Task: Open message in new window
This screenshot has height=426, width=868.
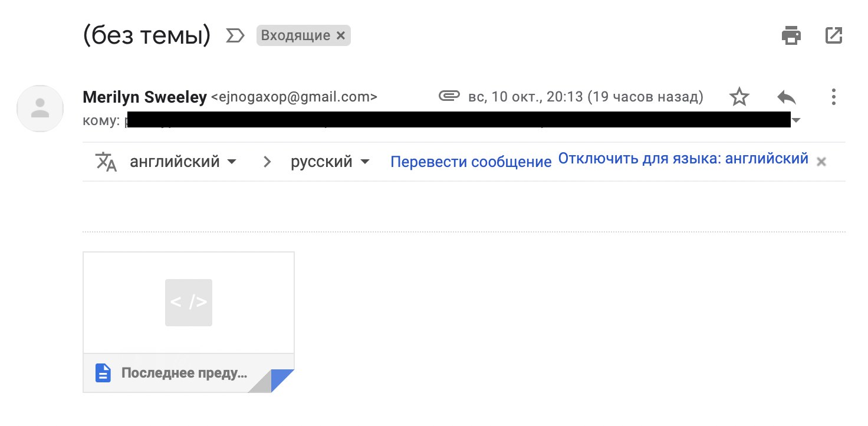Action: (x=834, y=36)
